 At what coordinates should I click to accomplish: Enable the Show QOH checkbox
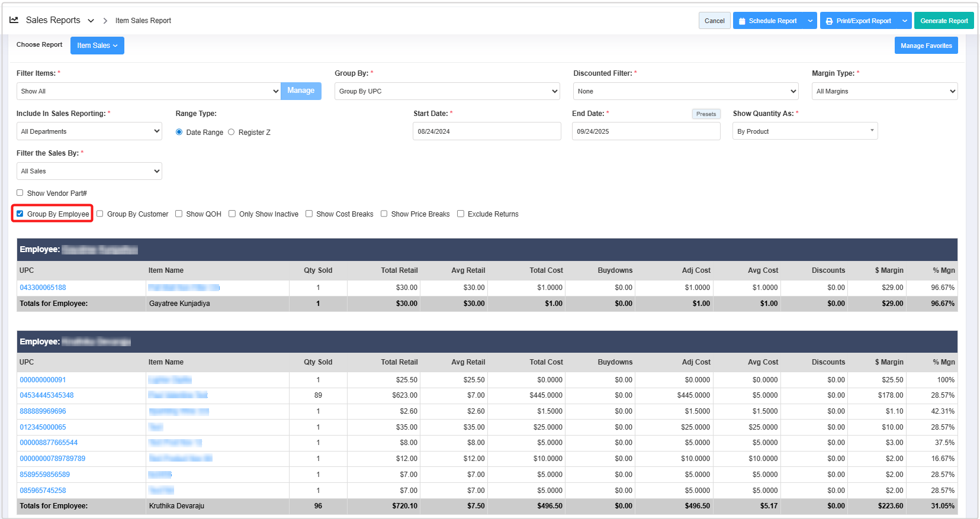[179, 214]
